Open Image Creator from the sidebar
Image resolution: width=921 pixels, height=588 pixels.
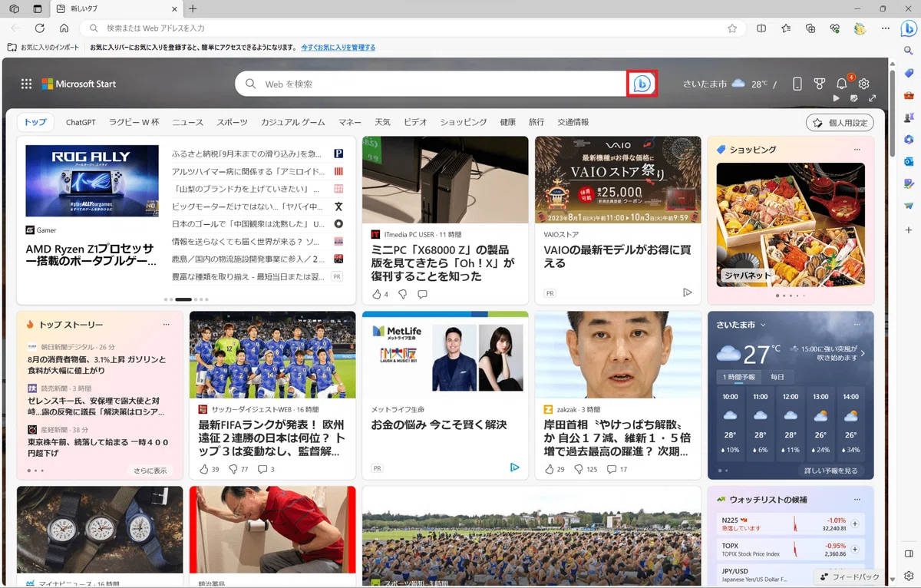[x=909, y=184]
